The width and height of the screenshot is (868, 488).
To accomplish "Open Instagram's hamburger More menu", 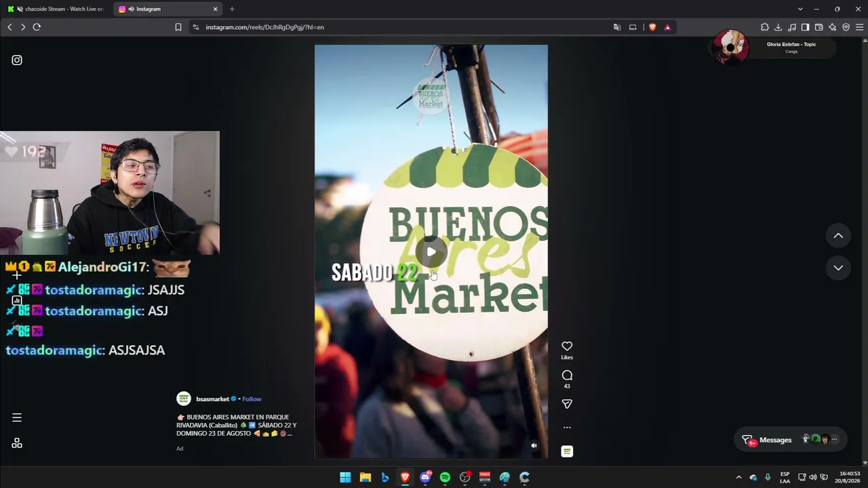I will (17, 418).
